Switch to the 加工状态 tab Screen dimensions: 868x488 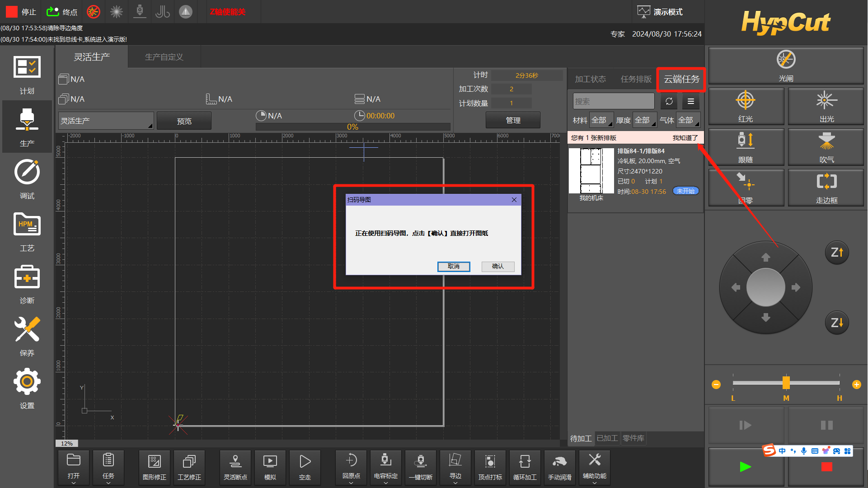tap(590, 79)
